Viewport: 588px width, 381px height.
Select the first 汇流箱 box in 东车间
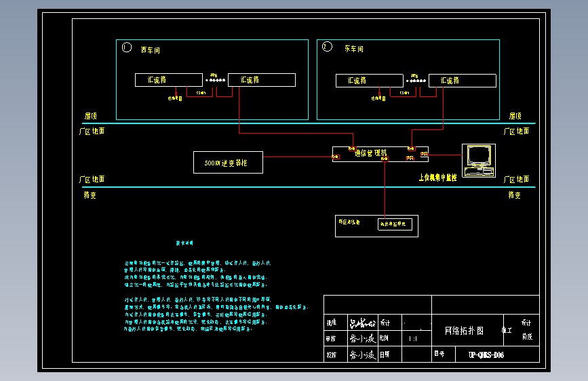click(x=370, y=81)
